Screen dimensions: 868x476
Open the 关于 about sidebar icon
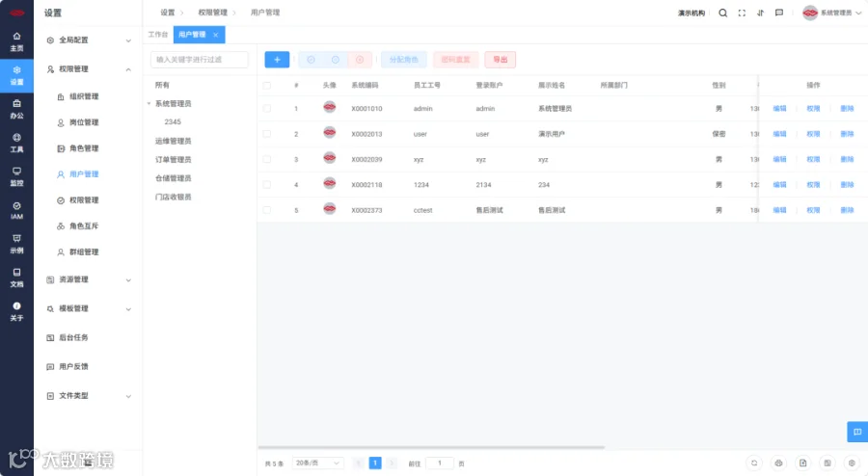point(16,311)
